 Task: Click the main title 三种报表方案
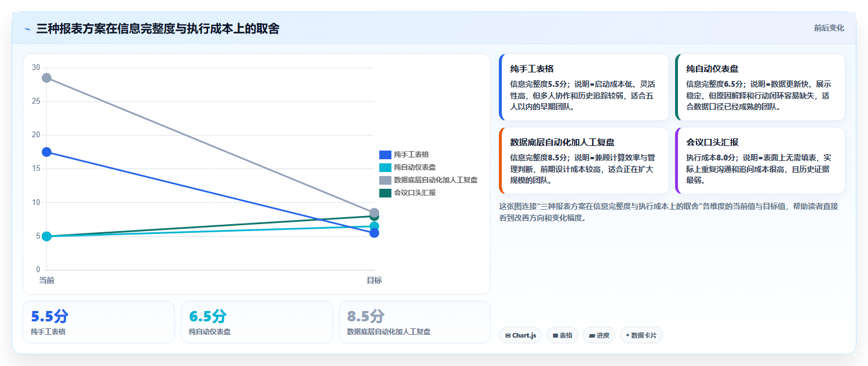click(158, 28)
